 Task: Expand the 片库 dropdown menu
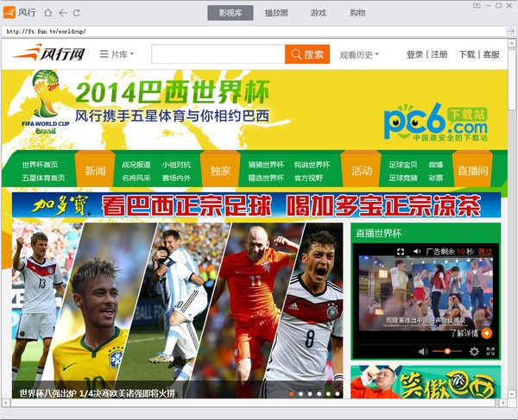pos(117,54)
